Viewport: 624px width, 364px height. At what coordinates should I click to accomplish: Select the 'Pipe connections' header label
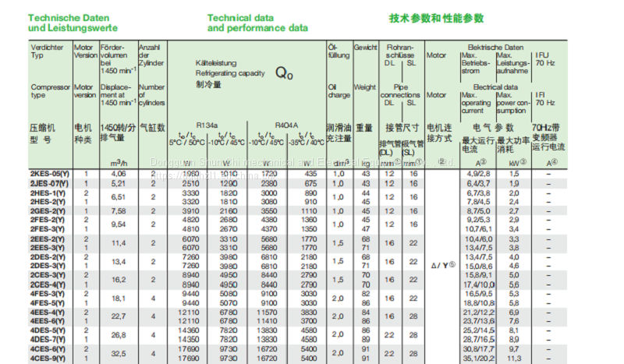(x=401, y=90)
